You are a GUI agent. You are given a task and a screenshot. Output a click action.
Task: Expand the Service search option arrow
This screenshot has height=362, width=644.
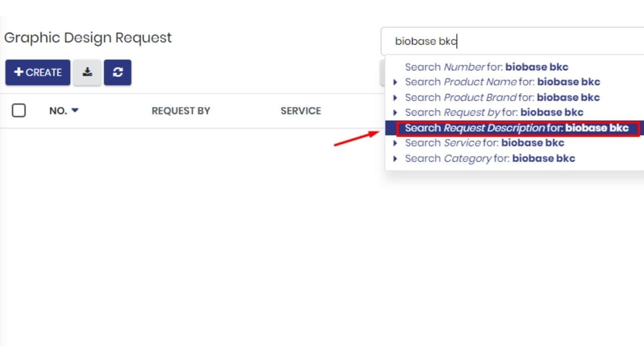(x=395, y=143)
